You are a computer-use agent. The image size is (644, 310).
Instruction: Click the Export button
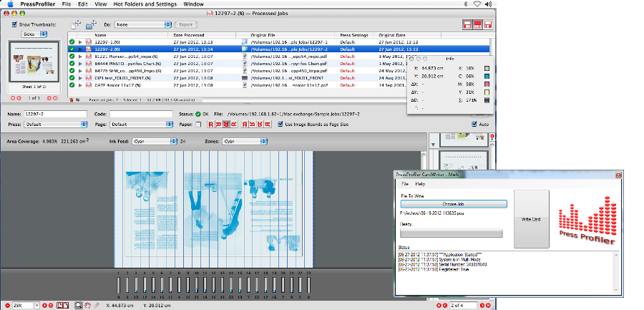click(186, 24)
